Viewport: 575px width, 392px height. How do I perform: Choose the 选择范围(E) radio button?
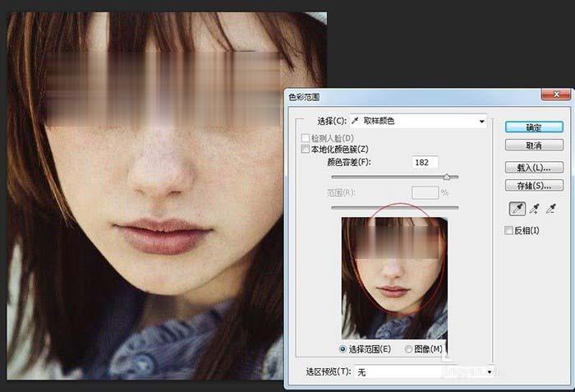343,349
